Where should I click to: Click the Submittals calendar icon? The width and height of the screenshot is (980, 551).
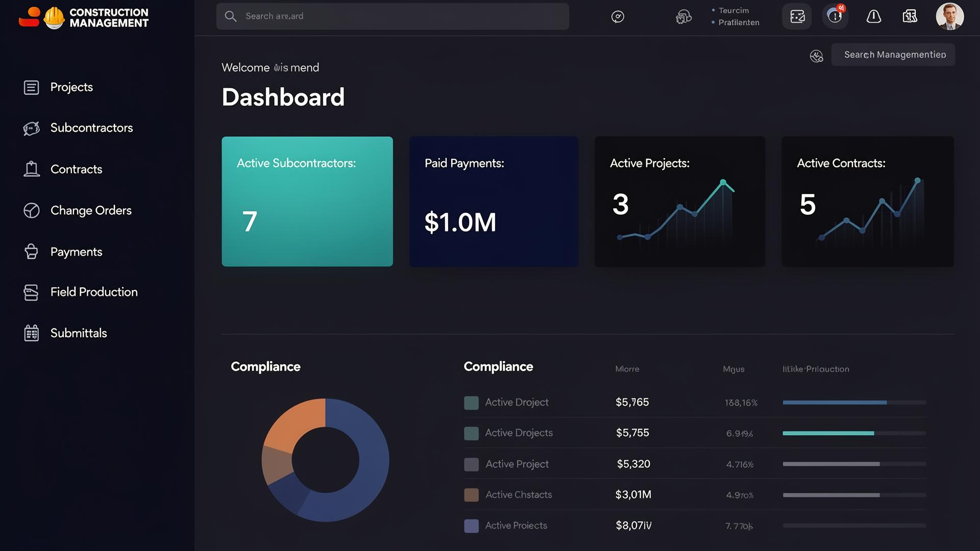tap(31, 333)
